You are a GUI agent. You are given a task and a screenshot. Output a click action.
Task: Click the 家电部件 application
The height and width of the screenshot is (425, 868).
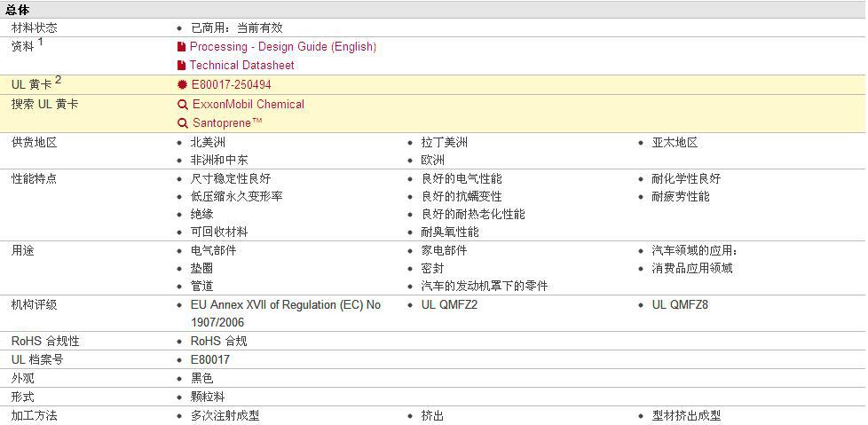click(444, 251)
